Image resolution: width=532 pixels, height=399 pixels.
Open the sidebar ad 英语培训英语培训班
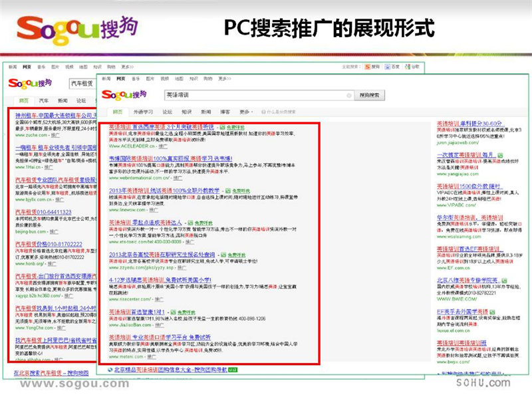(x=462, y=343)
